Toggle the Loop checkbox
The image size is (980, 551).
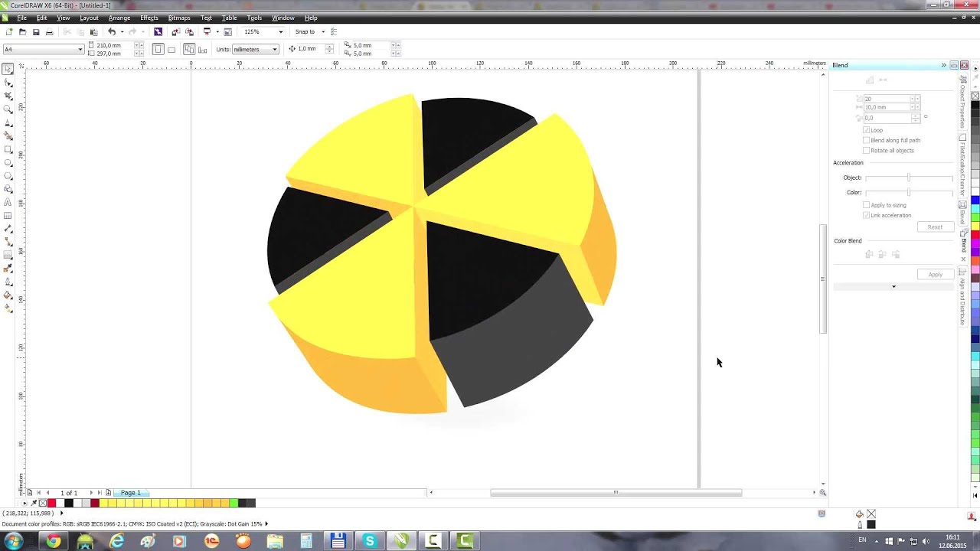(x=866, y=130)
